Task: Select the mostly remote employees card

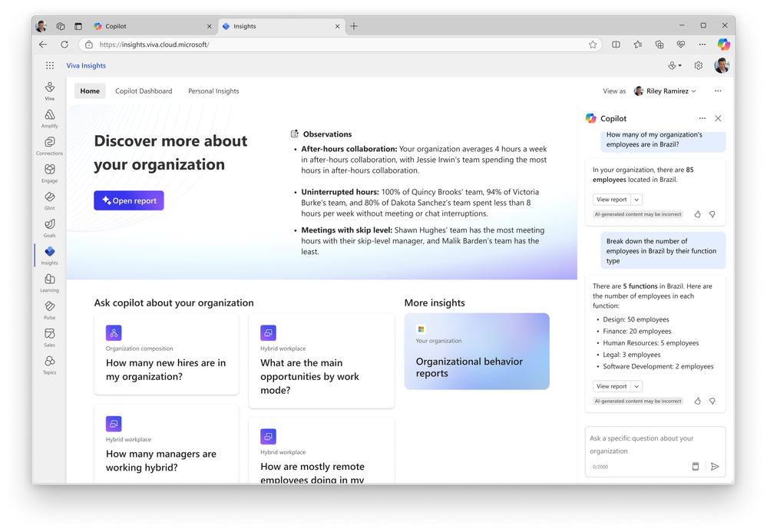Action: tap(322, 451)
